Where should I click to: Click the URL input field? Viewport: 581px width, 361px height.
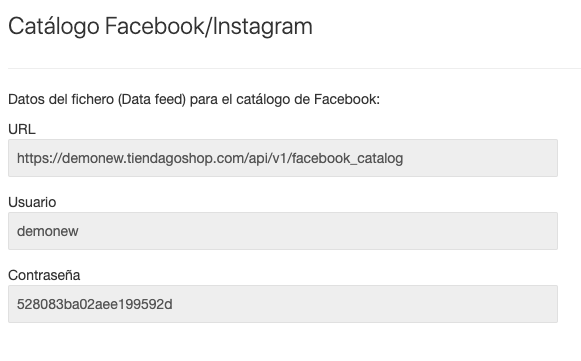click(283, 158)
